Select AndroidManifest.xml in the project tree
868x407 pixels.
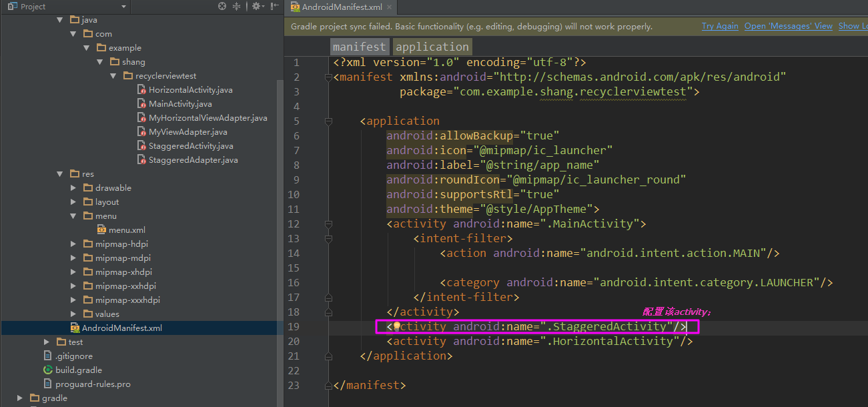tap(121, 328)
